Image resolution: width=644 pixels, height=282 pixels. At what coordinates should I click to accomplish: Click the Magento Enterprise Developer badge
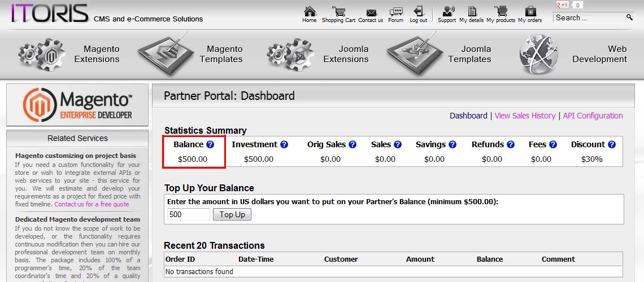(77, 105)
